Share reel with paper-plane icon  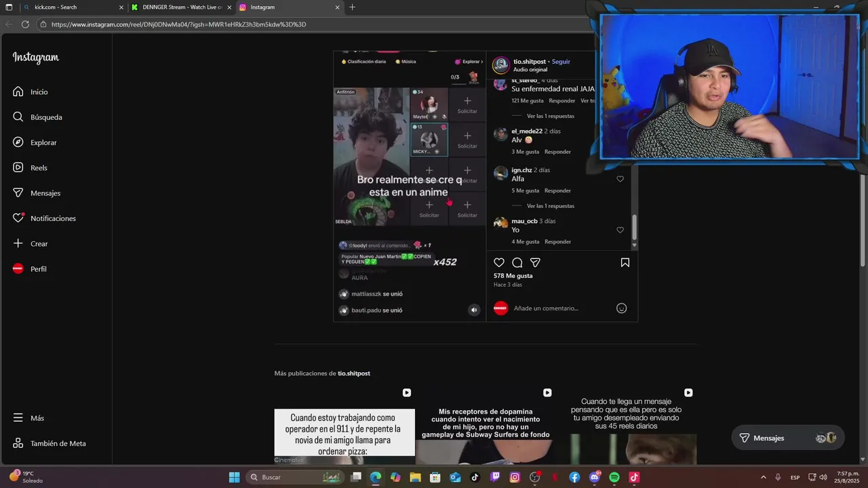click(535, 262)
